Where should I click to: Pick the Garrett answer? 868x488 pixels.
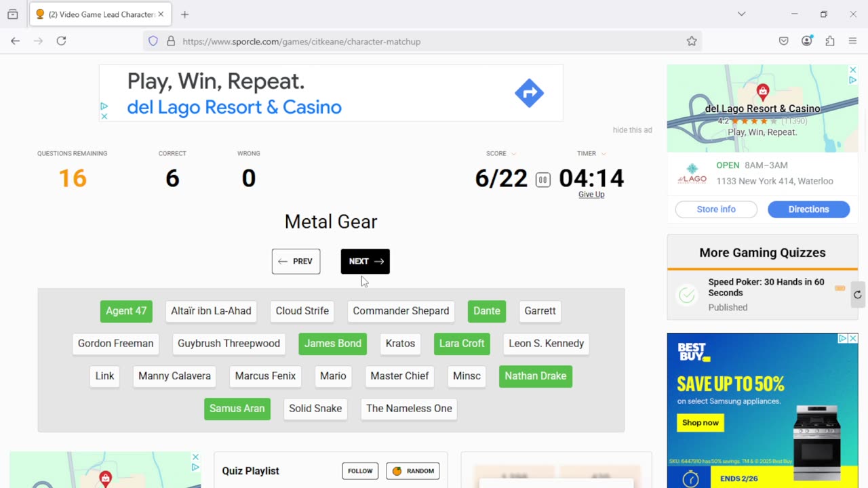(540, 311)
